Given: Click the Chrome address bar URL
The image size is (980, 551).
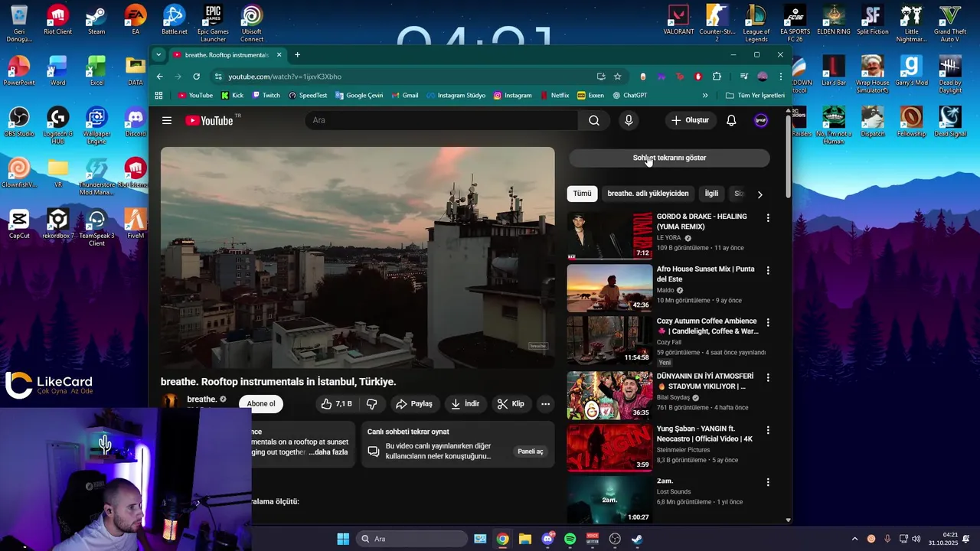Looking at the screenshot, I should point(285,77).
